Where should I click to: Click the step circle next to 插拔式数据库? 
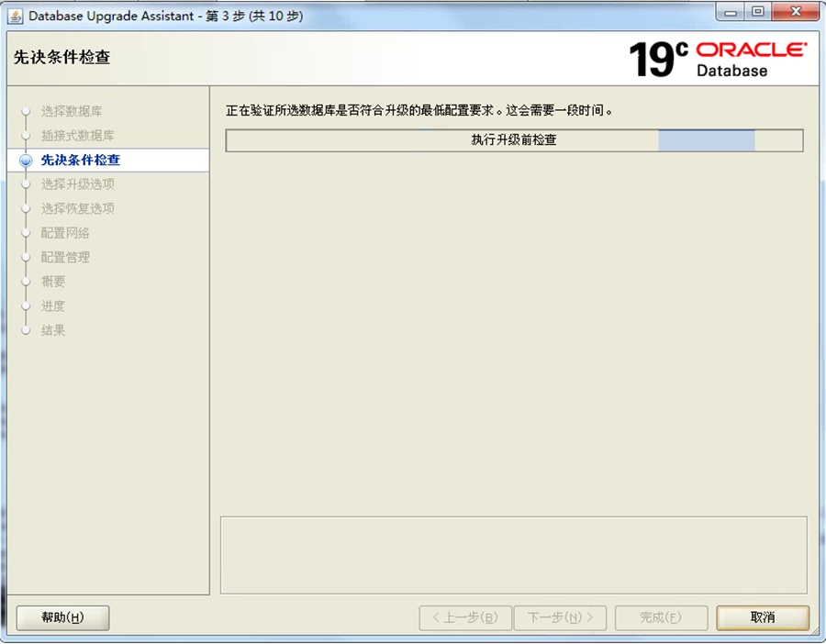coord(27,135)
